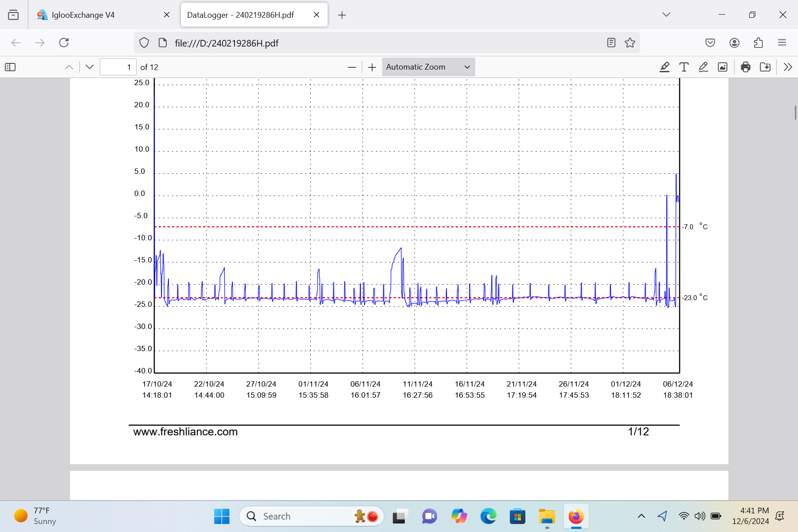Open clock showing 4:41 PM
798x532 pixels.
tap(751, 516)
